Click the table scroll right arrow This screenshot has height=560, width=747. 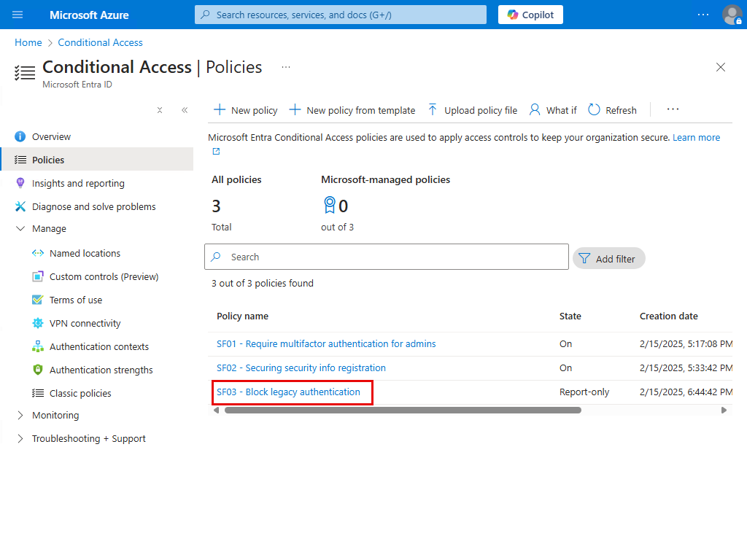tap(724, 410)
